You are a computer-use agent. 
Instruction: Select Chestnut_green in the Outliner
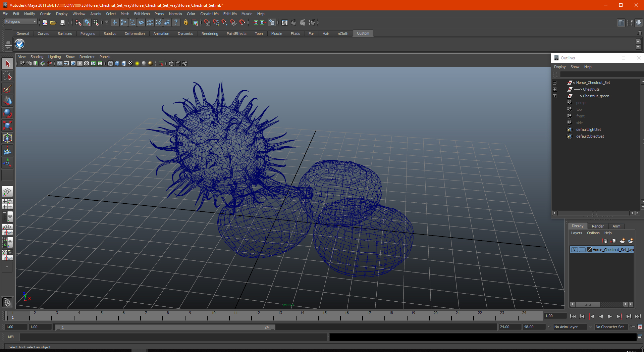point(596,96)
